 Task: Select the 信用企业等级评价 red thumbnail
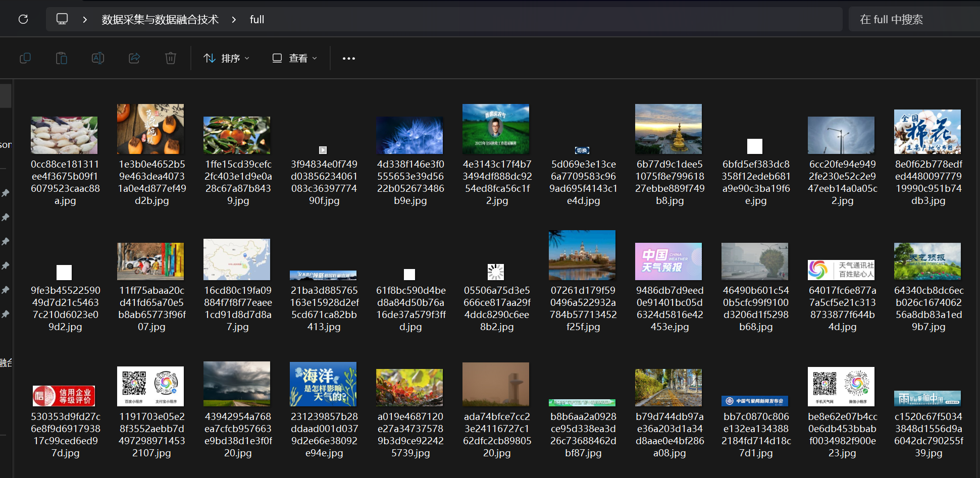64,396
